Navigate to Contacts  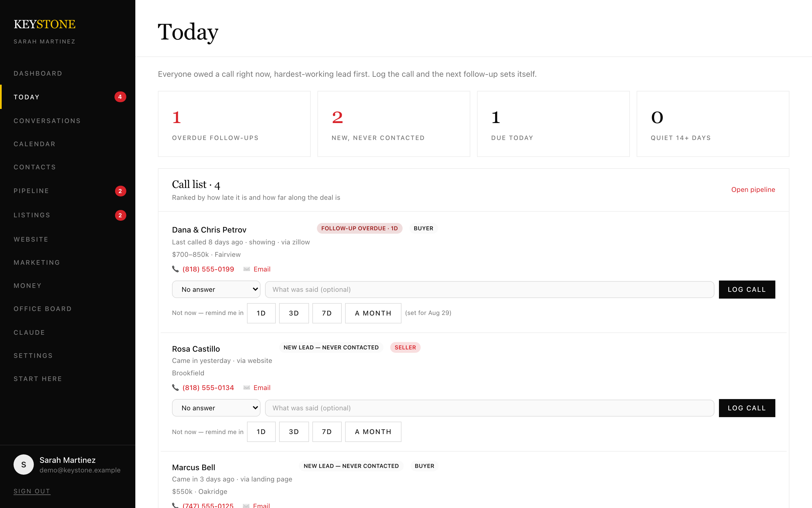(x=35, y=167)
